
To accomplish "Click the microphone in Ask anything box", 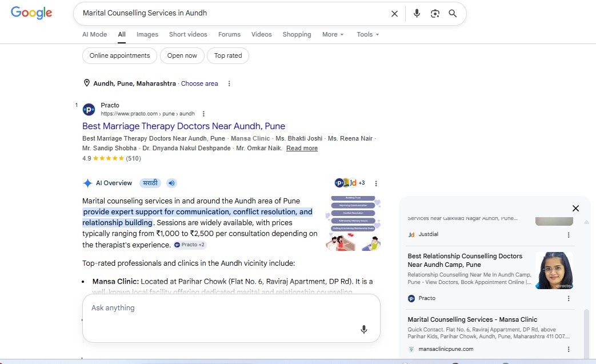I will point(364,329).
